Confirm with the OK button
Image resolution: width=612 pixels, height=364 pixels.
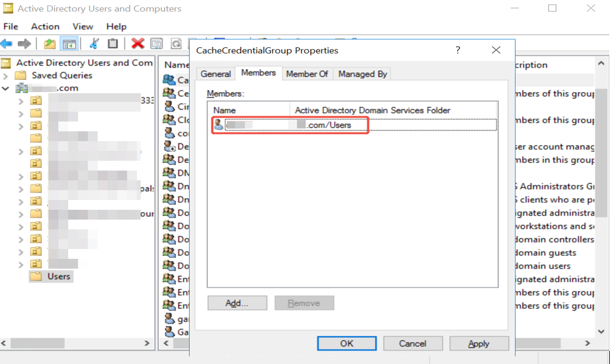point(346,343)
